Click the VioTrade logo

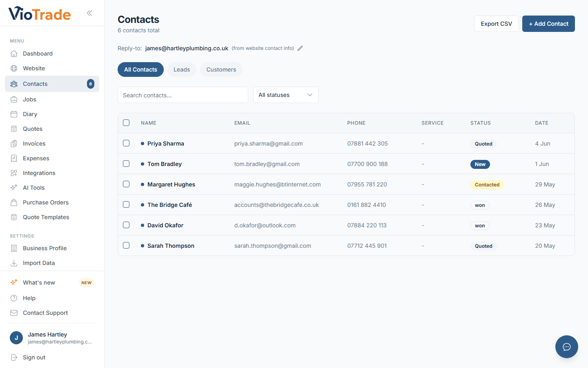(x=40, y=13)
